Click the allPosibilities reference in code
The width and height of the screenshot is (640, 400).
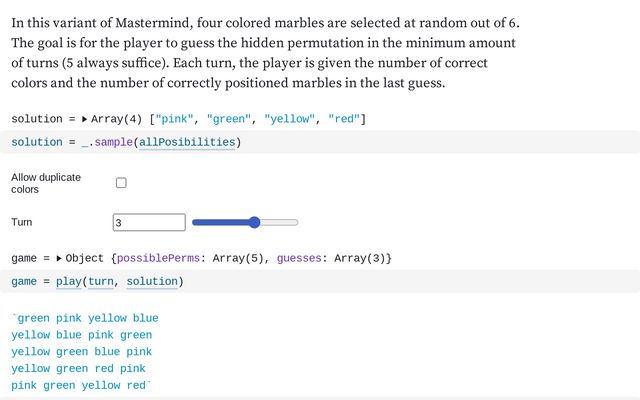pos(187,142)
